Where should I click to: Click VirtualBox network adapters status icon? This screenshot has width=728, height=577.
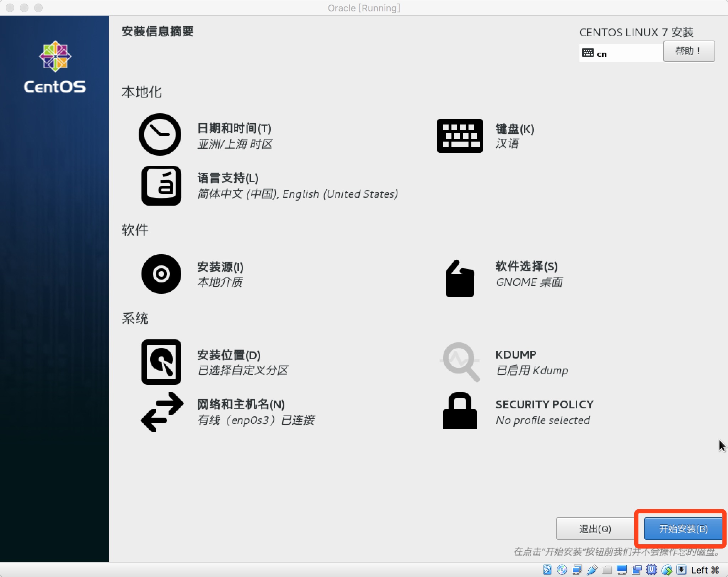[x=577, y=570]
